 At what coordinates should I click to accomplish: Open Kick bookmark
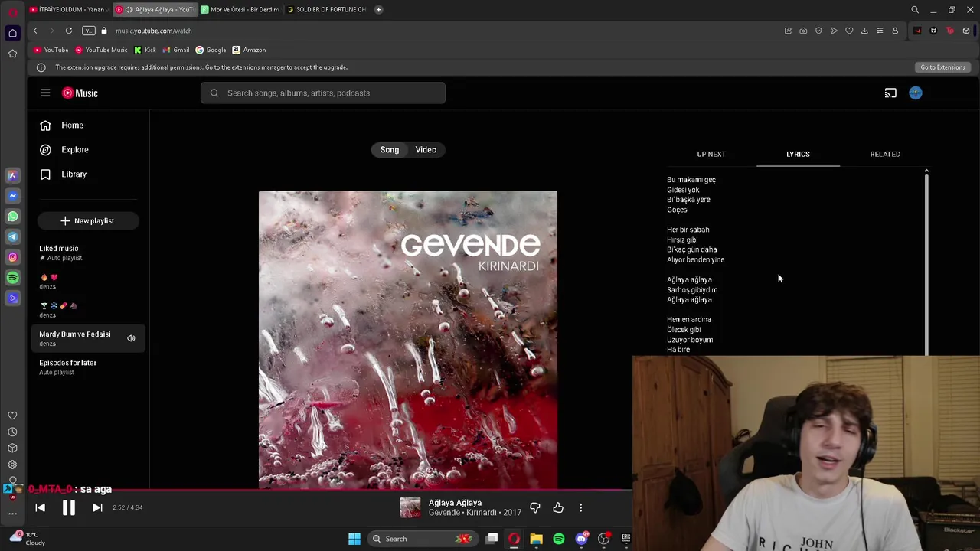[x=145, y=50]
